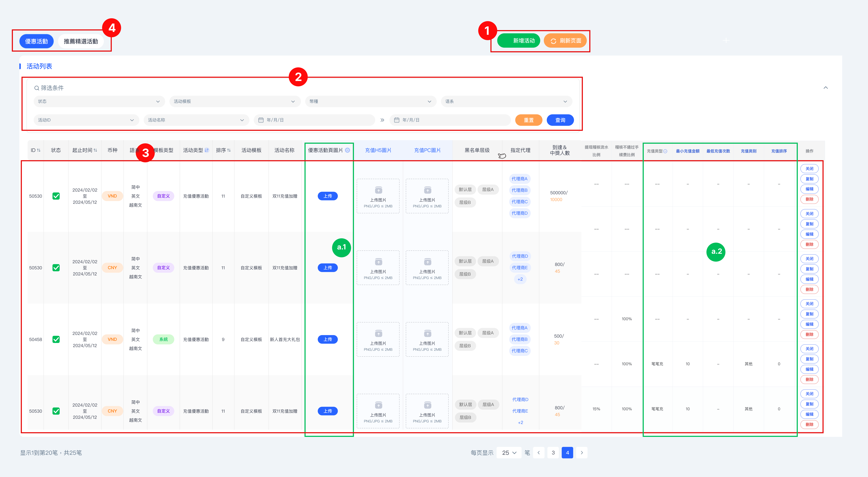The width and height of the screenshot is (868, 477).
Task: Uncheck status checkbox for activity 50458
Action: coord(56,340)
